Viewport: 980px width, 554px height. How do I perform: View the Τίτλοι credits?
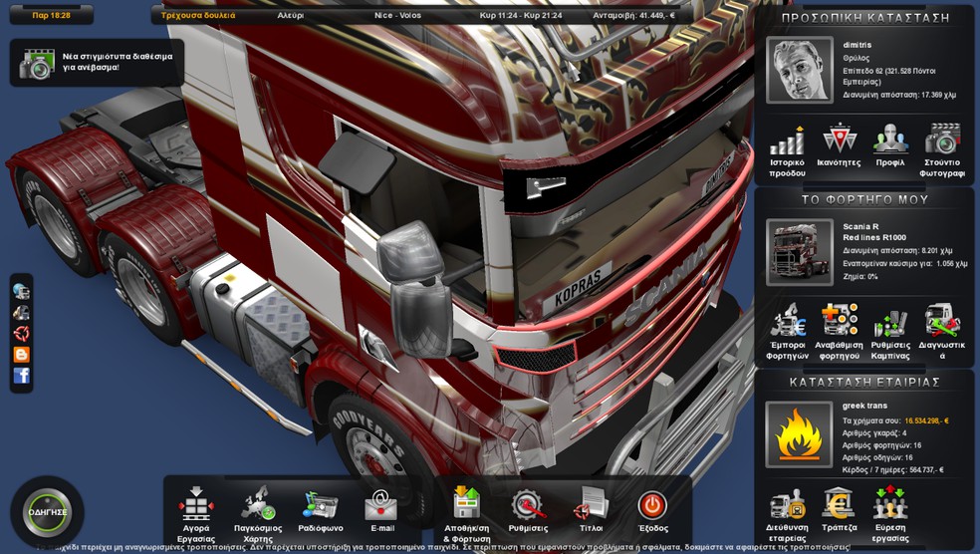592,506
